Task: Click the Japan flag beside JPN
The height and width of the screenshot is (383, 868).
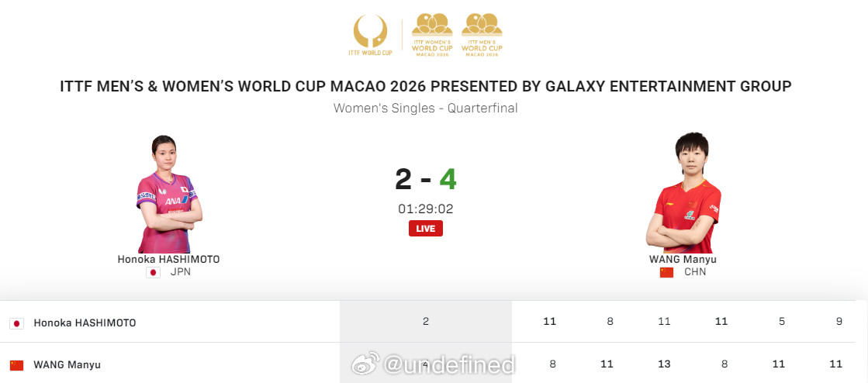Action: pyautogui.click(x=153, y=272)
